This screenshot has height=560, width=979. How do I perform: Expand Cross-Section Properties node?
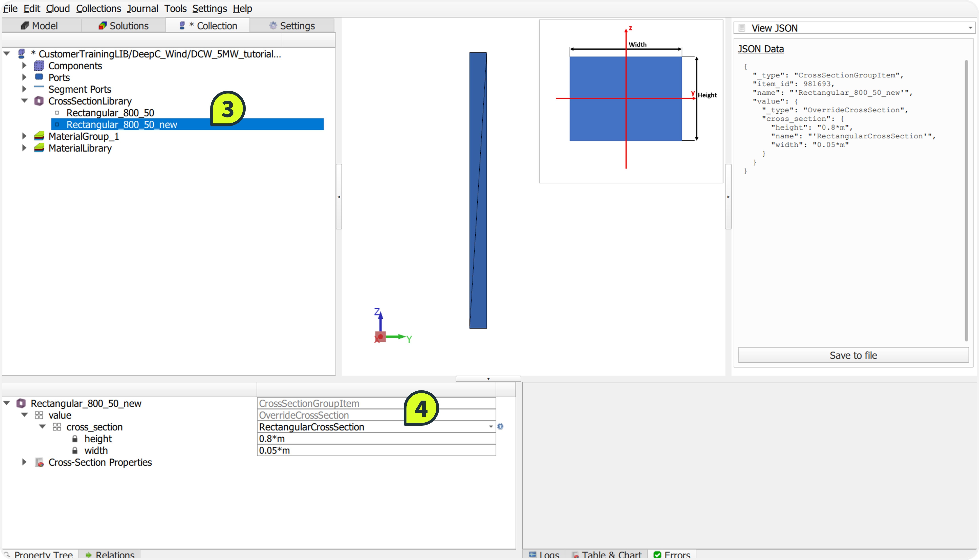pos(24,462)
